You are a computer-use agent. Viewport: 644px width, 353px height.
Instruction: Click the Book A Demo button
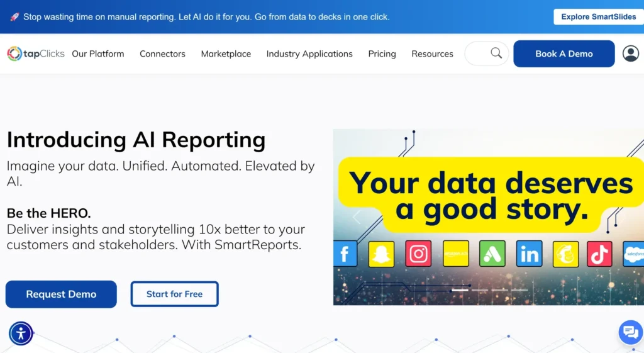[563, 53]
